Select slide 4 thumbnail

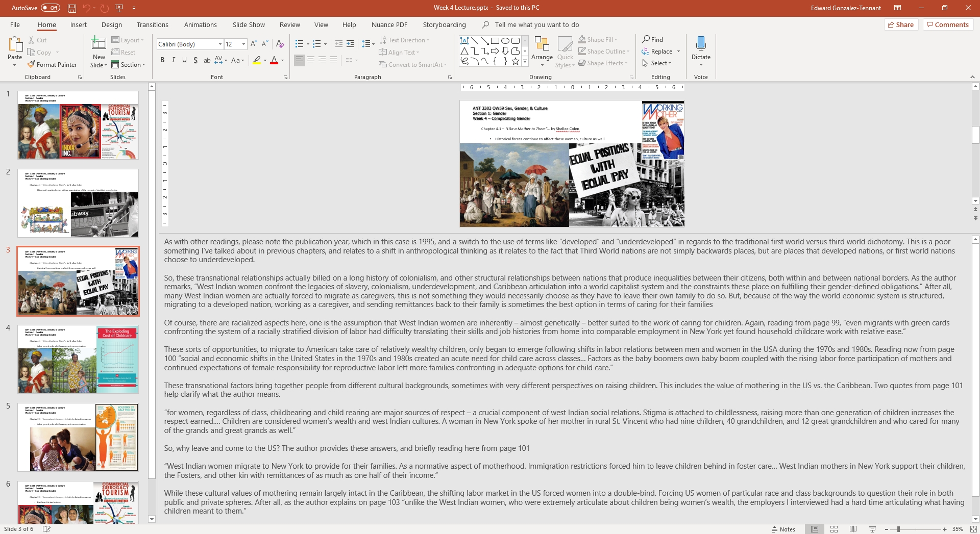(x=78, y=359)
